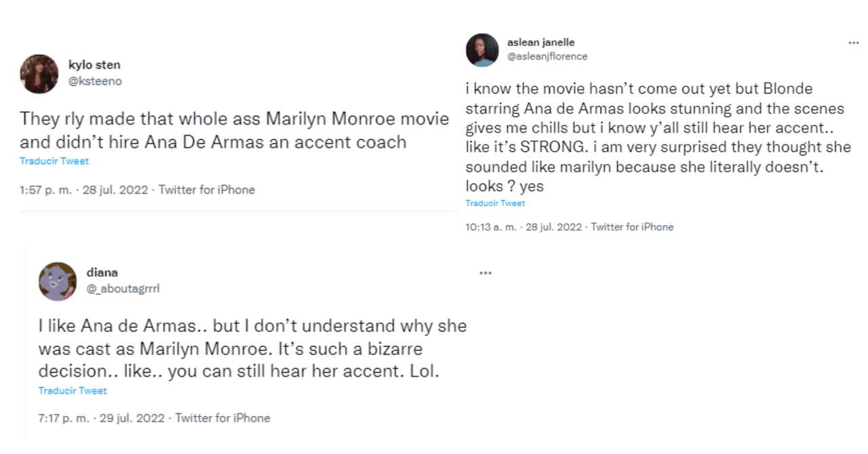Click diana's display name
The width and height of the screenshot is (868, 454).
102,272
